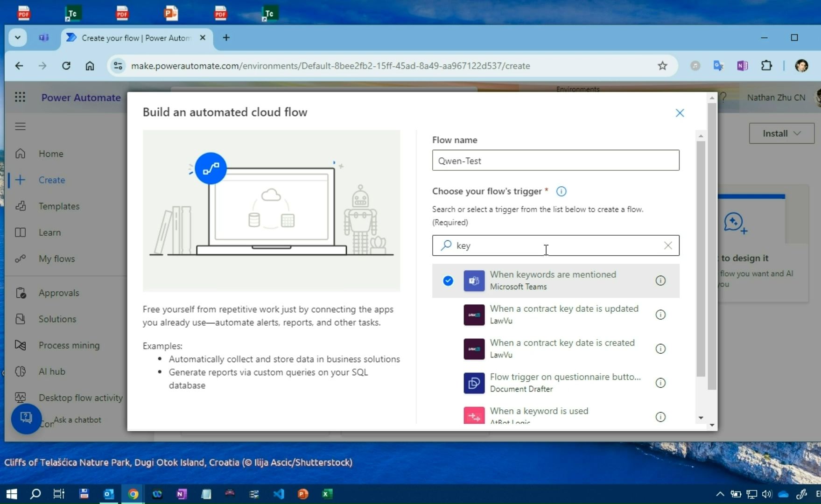Click the Document Drafter connector icon
The width and height of the screenshot is (821, 504).
474,383
